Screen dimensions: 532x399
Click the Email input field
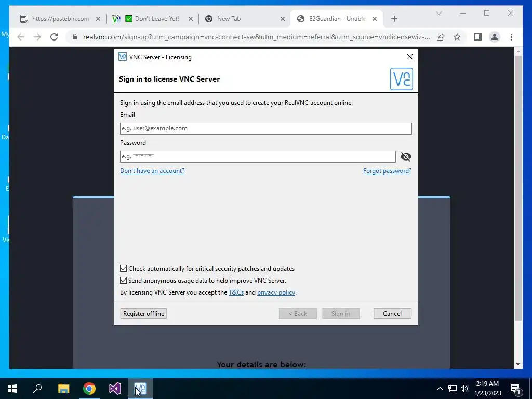[x=265, y=128]
